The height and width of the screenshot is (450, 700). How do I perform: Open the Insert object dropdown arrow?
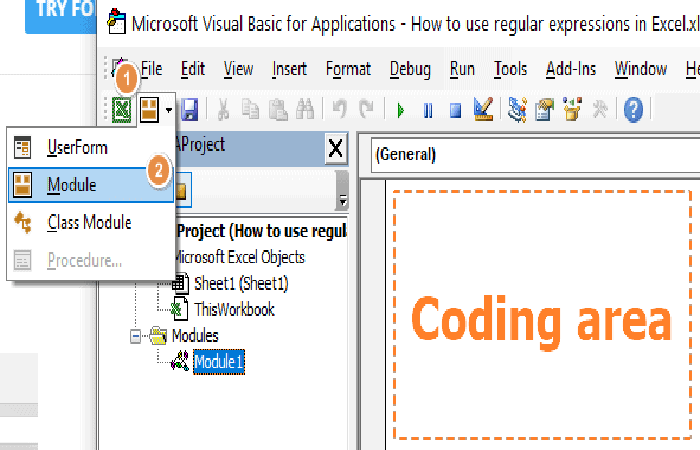[x=168, y=110]
